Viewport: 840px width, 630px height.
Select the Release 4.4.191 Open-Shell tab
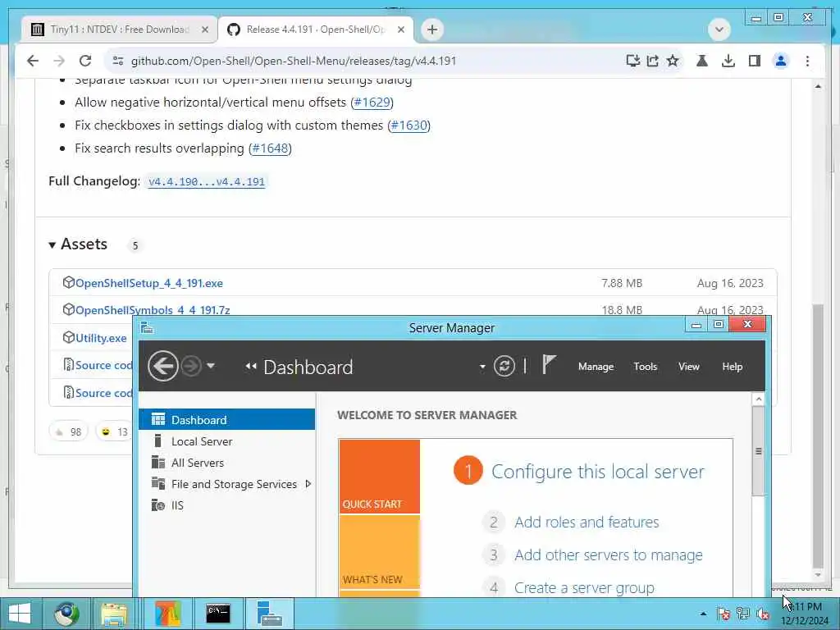pos(315,30)
